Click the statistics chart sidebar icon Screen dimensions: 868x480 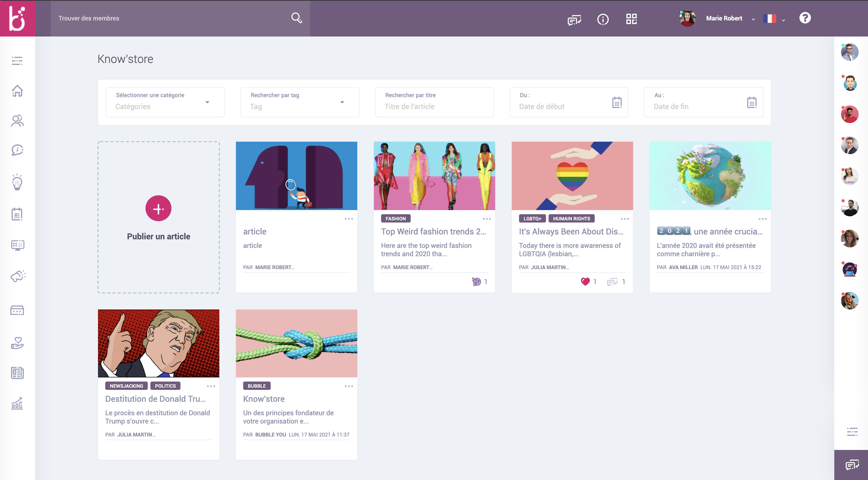[x=17, y=403]
